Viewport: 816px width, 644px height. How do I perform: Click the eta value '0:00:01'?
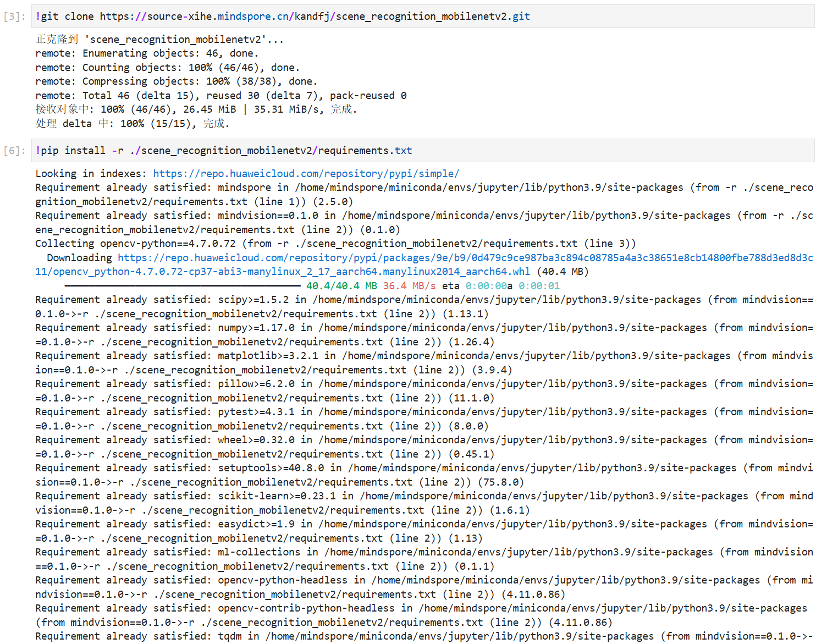pos(539,286)
